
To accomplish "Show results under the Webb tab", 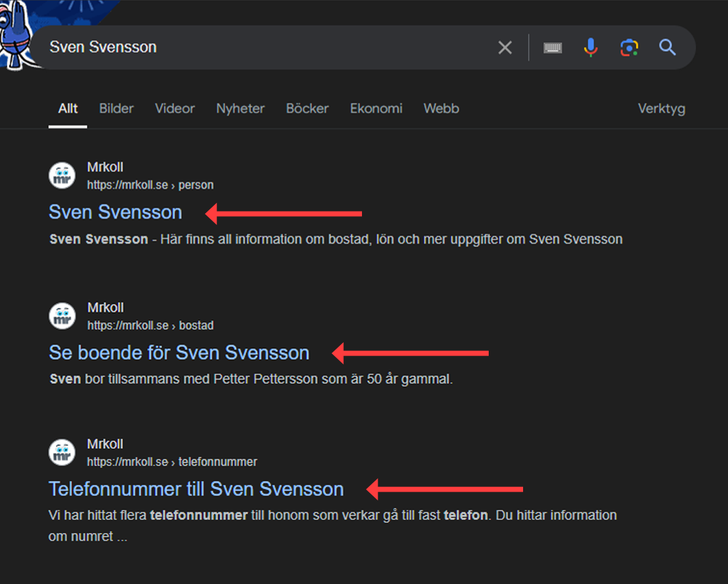I will coord(441,108).
